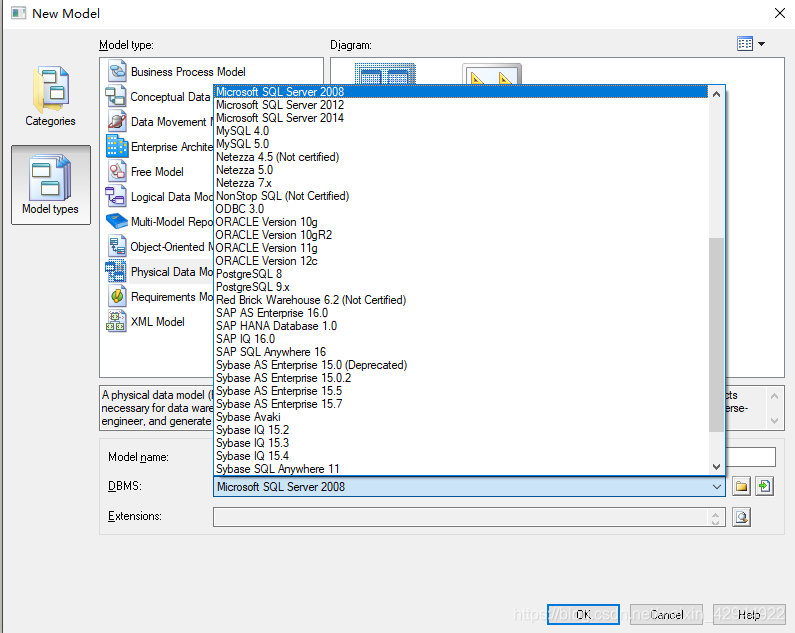
Task: Choose Microsoft SQL Server 2008 in list
Action: pos(461,92)
